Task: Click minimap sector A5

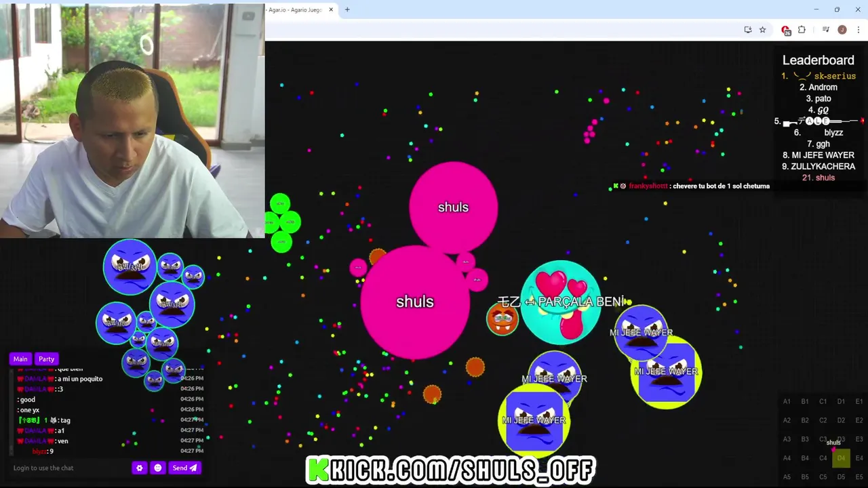Action: point(787,476)
